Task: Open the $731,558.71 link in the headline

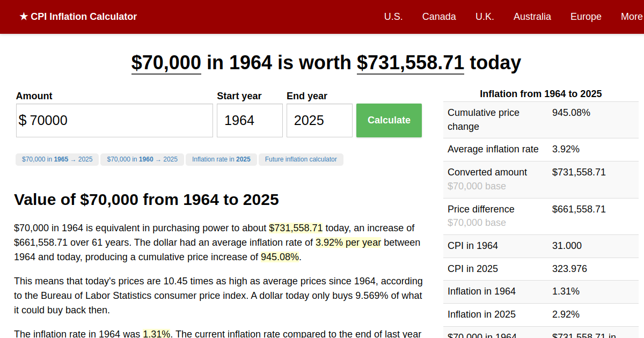Action: click(410, 63)
